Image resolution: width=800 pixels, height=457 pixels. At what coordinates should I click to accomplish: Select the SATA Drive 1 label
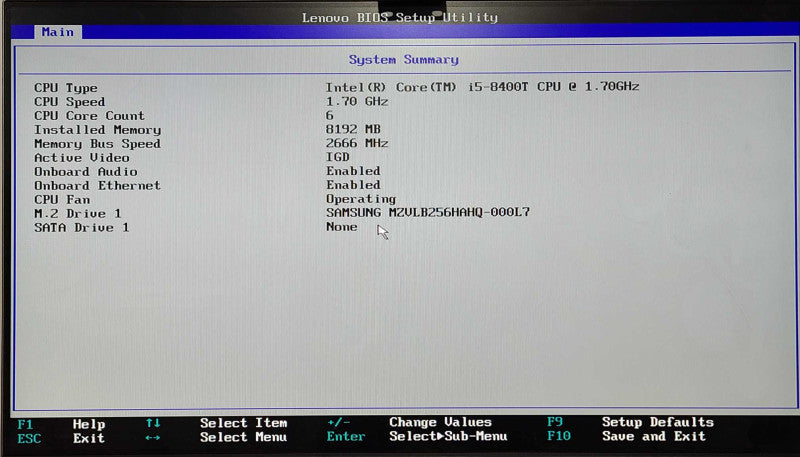82,227
